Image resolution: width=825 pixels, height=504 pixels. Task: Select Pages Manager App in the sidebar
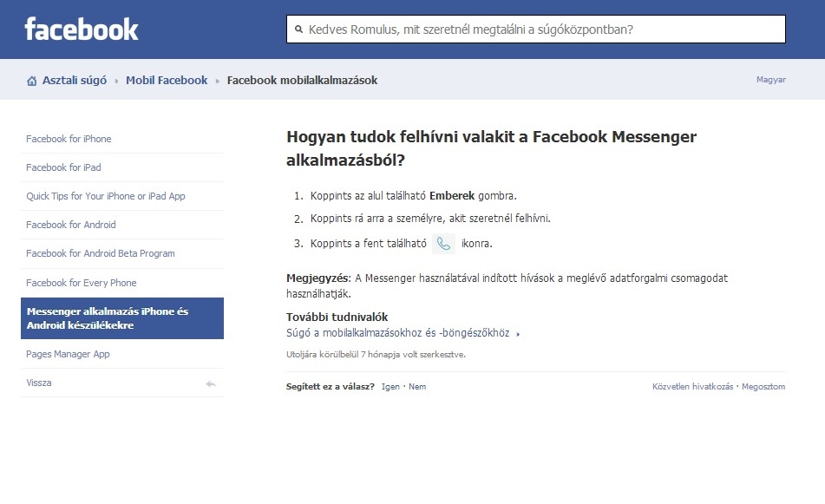70,354
